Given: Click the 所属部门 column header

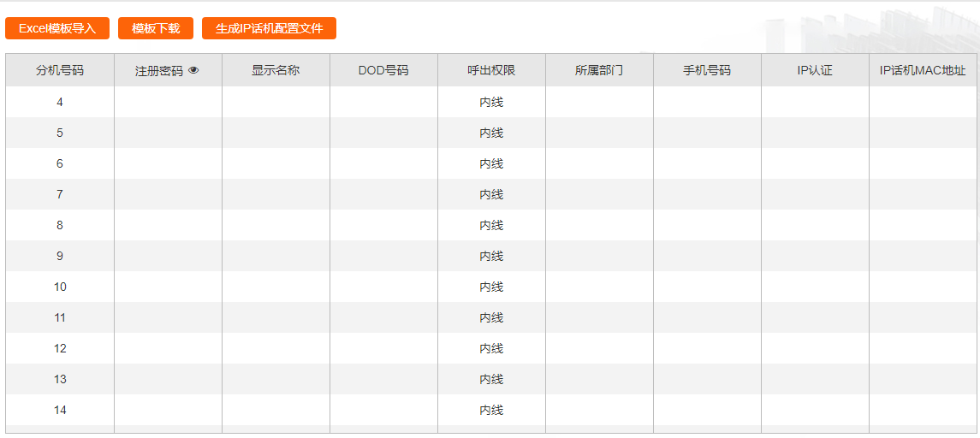Looking at the screenshot, I should (x=599, y=70).
